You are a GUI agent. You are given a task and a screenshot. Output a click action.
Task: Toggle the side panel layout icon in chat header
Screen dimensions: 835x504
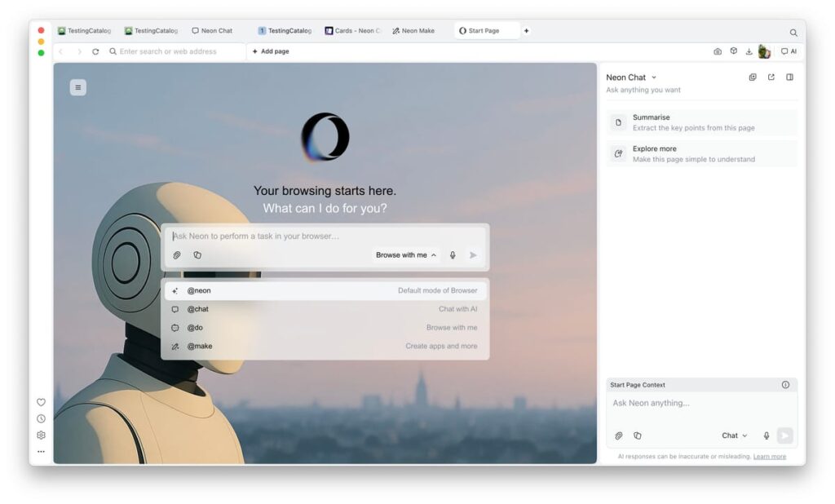click(789, 77)
